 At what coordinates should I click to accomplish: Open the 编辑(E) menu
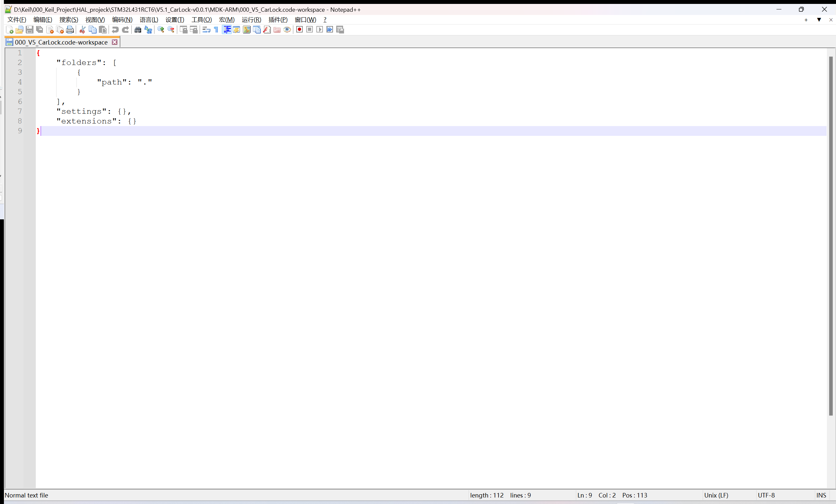(43, 20)
